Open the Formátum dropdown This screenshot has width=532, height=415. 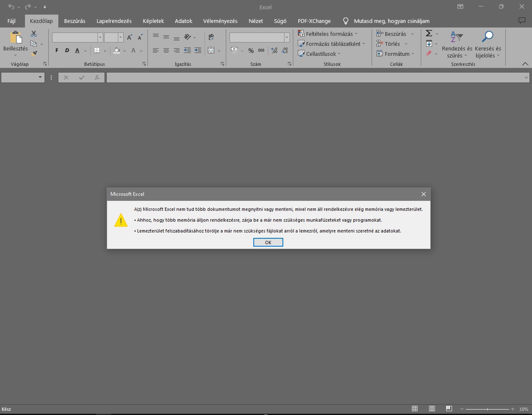[395, 54]
